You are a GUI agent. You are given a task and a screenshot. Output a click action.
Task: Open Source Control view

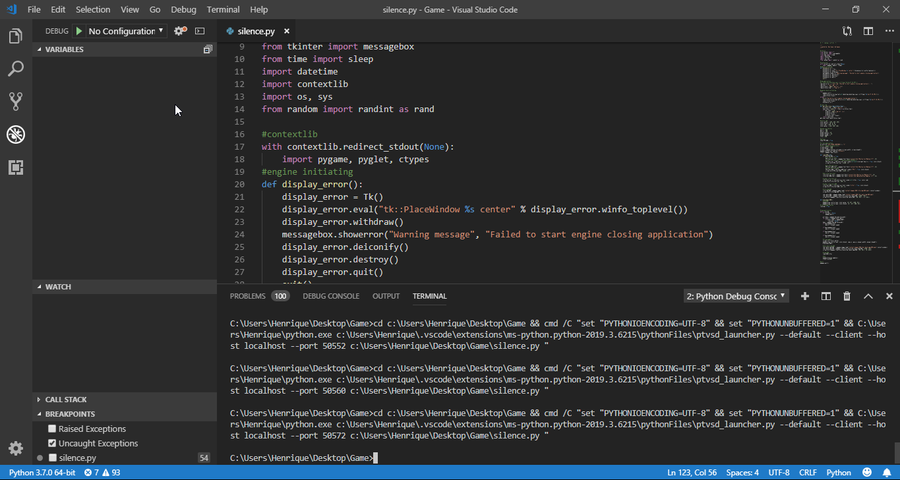[x=15, y=102]
